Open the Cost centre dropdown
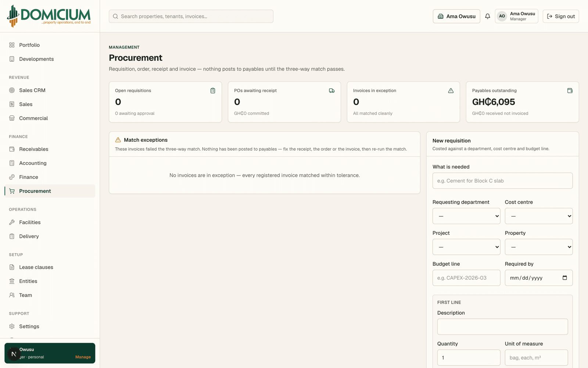Screen dimensions: 588x368 (539, 216)
